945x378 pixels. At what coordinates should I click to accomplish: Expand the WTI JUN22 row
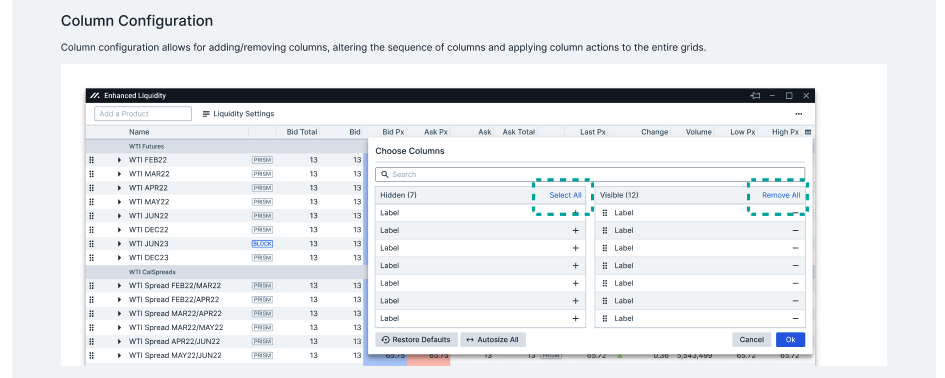click(119, 216)
